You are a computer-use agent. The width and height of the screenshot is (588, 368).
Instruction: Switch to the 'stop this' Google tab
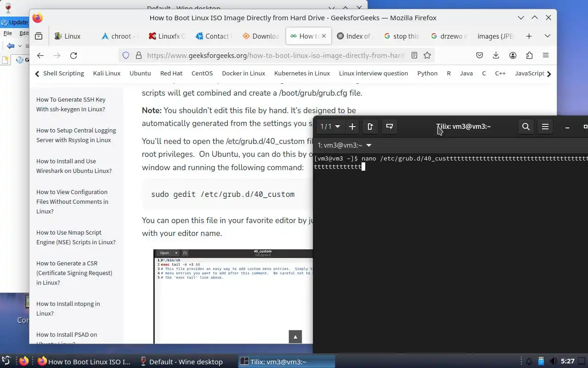pyautogui.click(x=402, y=36)
